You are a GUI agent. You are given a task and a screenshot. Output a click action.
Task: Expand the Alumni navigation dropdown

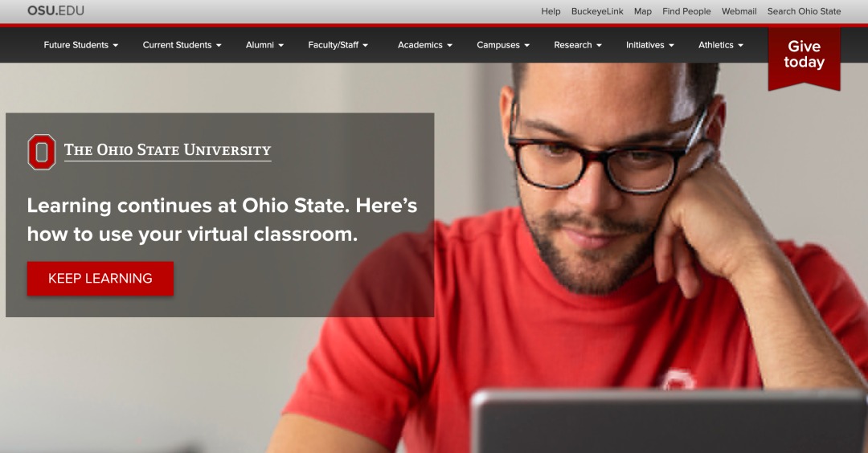[264, 45]
